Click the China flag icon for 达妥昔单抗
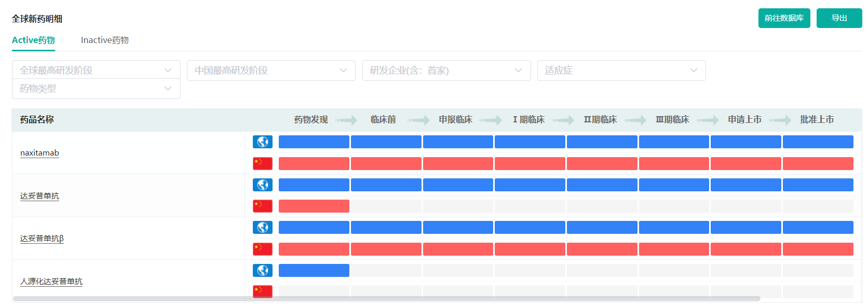868x308 pixels. 263,206
